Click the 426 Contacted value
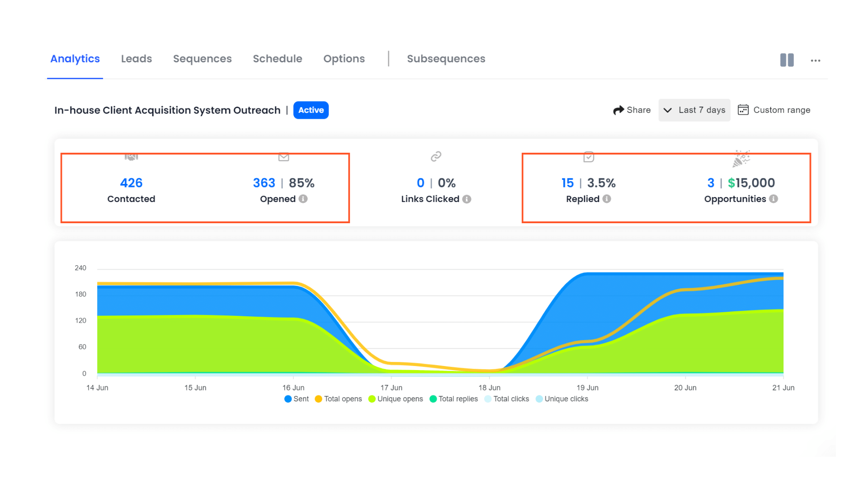Screen dimensions: 868x488 pyautogui.click(x=131, y=183)
